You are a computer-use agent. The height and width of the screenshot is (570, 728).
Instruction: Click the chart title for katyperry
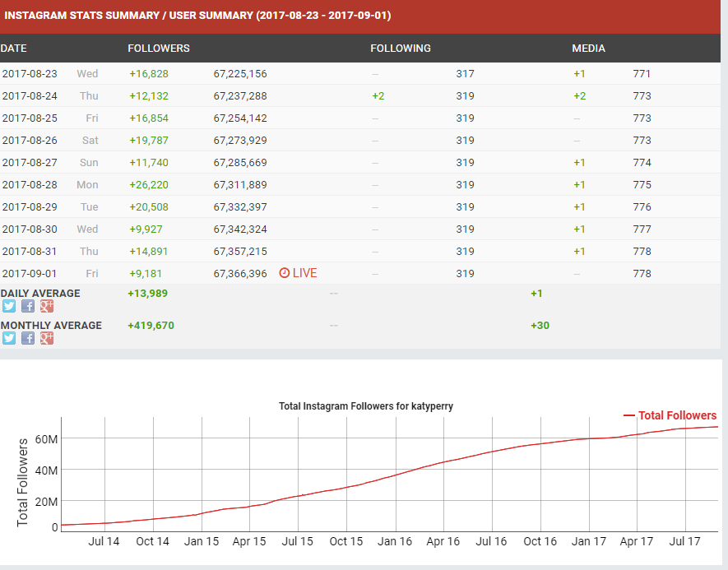365,406
